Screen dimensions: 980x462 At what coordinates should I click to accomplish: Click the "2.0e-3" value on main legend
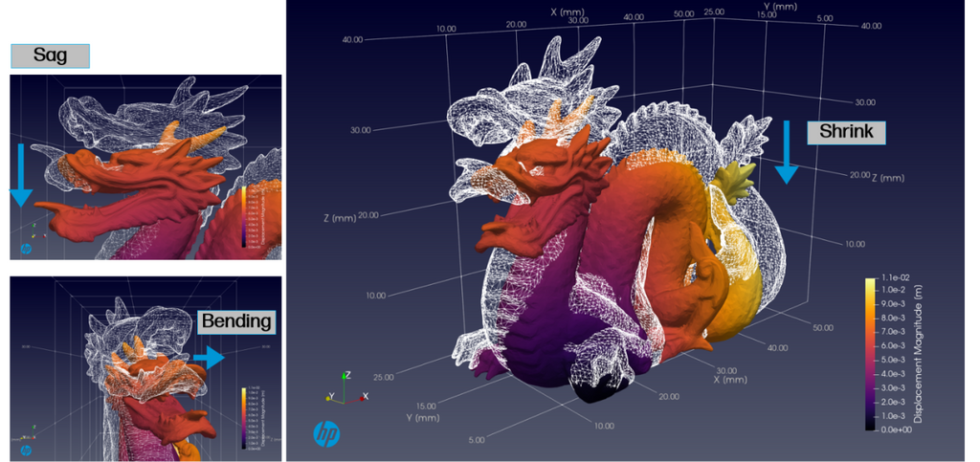click(895, 402)
